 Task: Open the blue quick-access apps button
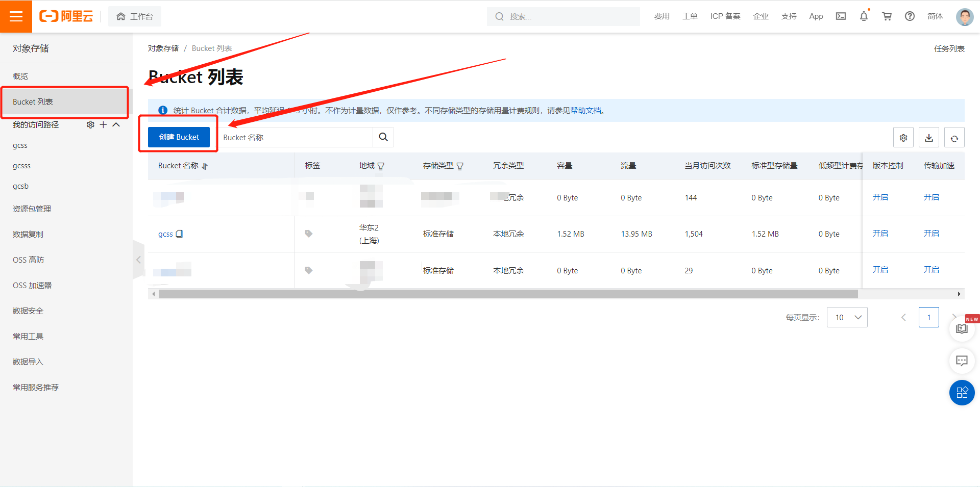pyautogui.click(x=962, y=393)
